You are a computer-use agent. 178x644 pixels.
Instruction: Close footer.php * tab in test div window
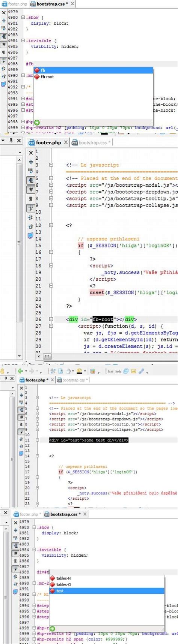(52, 380)
